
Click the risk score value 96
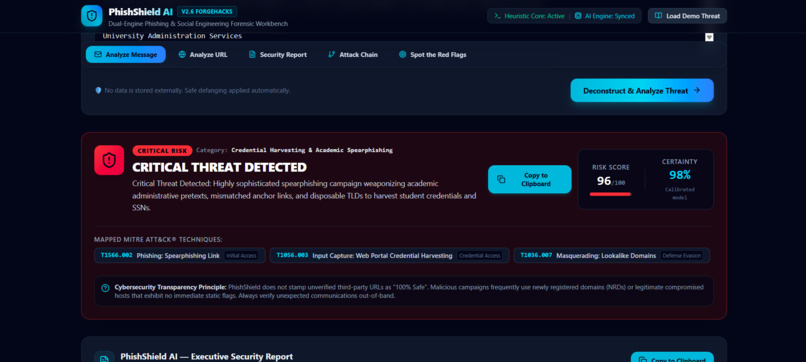[604, 181]
